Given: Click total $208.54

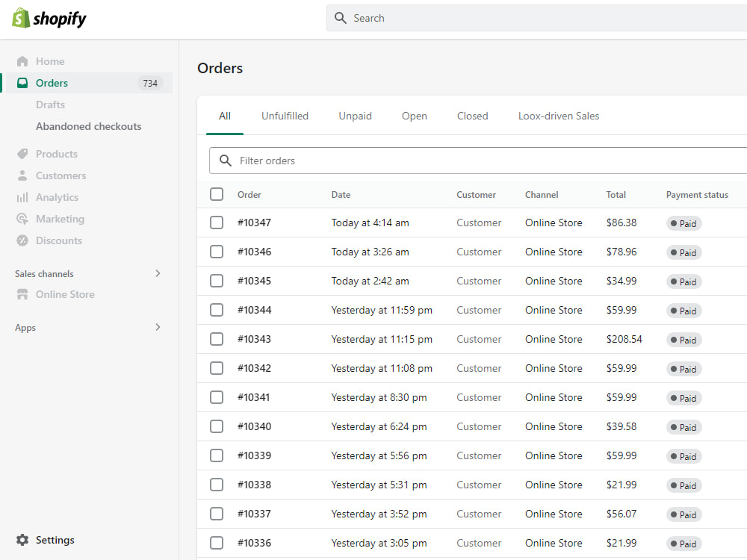Looking at the screenshot, I should coord(624,339).
